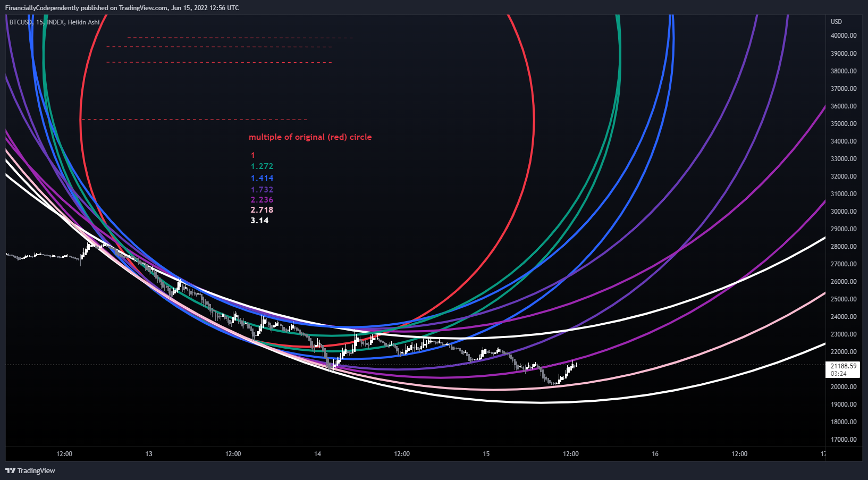
Task: Click the 36000.00 price axis label
Action: pyautogui.click(x=844, y=106)
